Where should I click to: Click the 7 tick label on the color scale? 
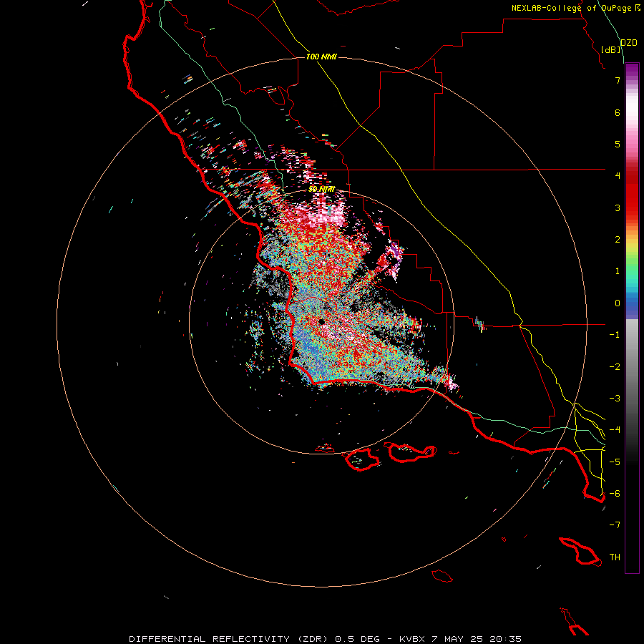click(x=618, y=80)
